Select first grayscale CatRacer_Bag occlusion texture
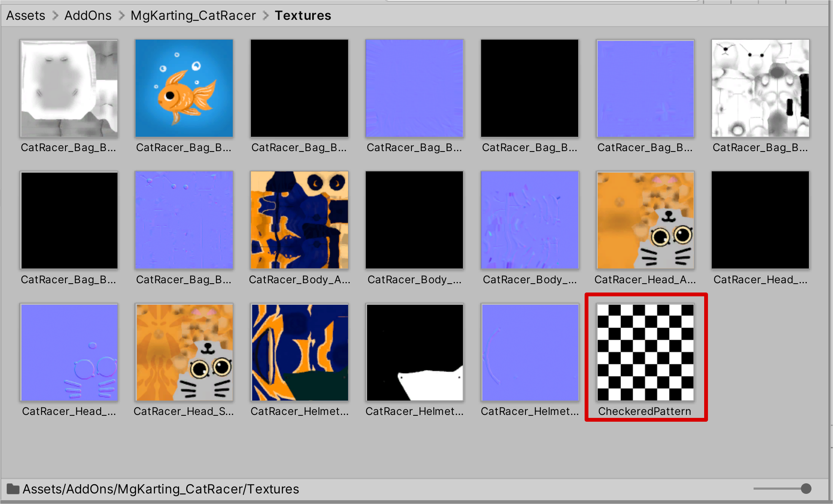This screenshot has height=504, width=833. click(69, 89)
